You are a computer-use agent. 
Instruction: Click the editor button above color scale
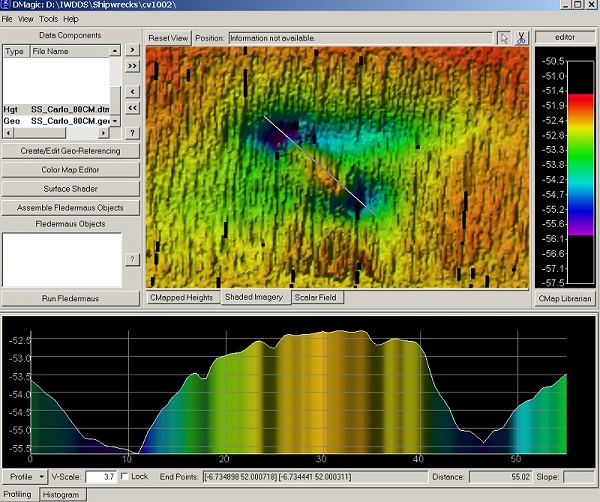coord(565,37)
